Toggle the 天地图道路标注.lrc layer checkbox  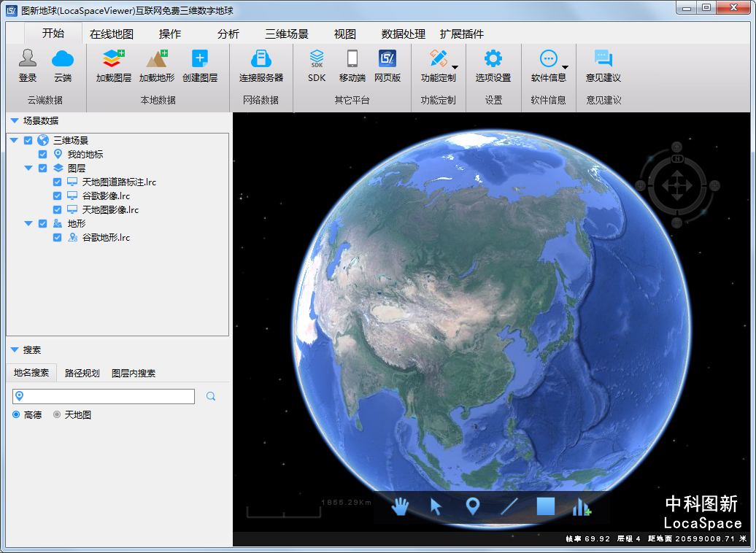pyautogui.click(x=58, y=182)
